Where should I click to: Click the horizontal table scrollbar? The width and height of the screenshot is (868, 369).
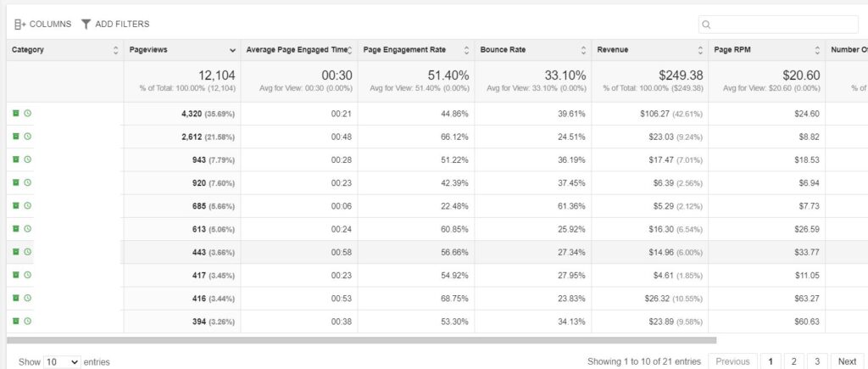(361, 340)
